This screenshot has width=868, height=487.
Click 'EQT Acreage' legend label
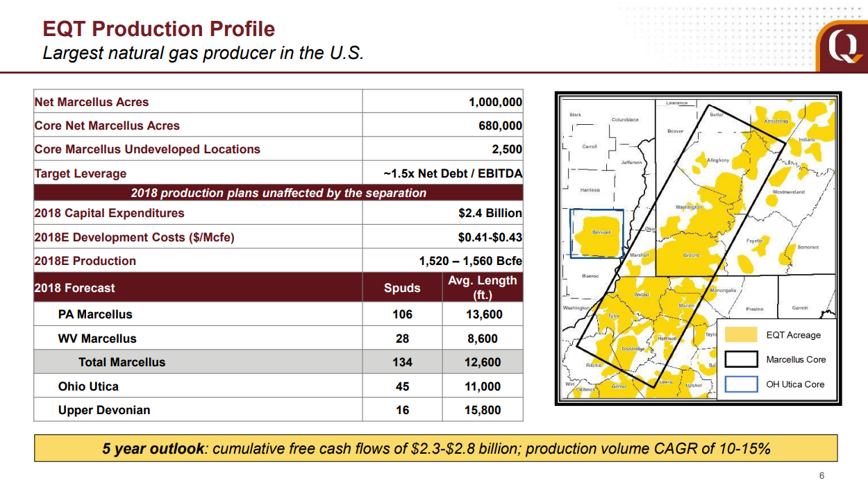coord(793,335)
